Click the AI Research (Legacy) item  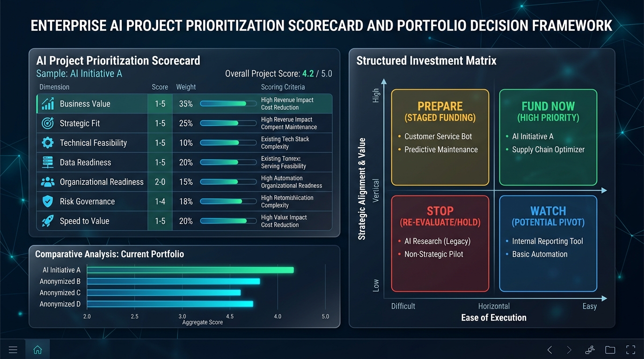(x=437, y=241)
